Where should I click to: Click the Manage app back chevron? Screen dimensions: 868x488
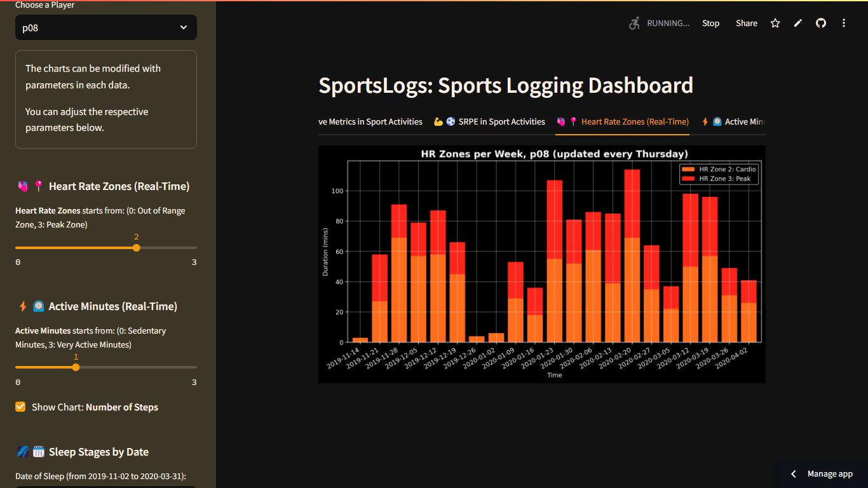click(794, 474)
